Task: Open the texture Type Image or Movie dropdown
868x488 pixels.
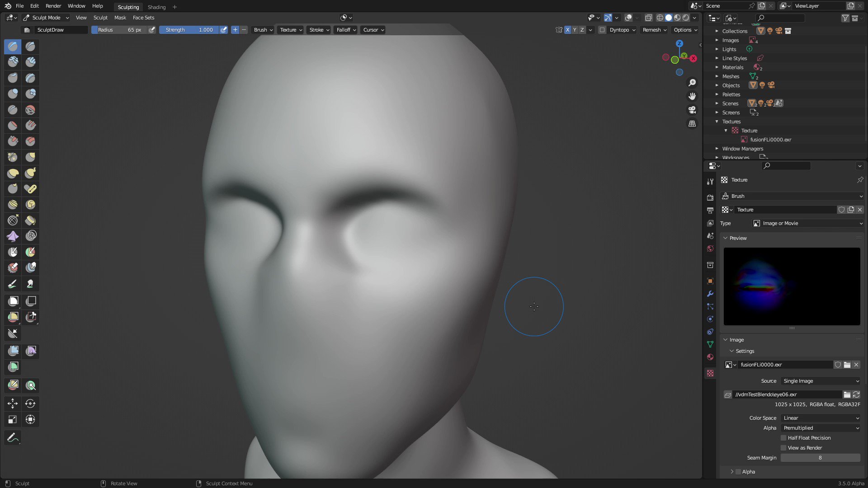Action: point(807,223)
